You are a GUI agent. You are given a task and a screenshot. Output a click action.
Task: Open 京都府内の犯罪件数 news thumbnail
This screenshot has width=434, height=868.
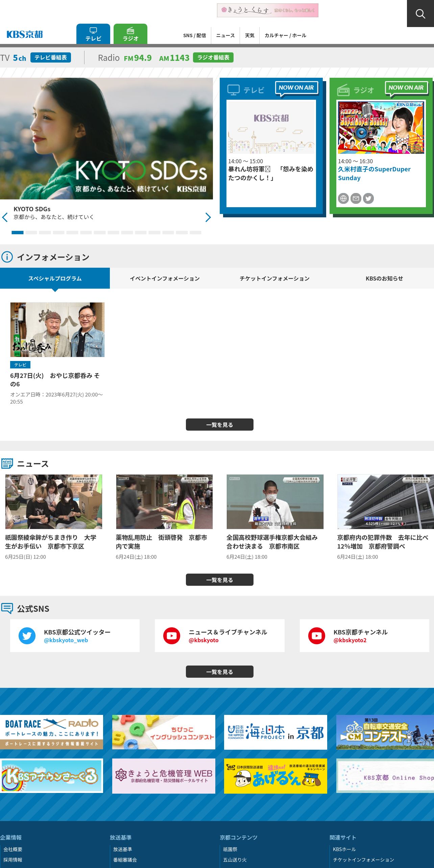point(386,502)
